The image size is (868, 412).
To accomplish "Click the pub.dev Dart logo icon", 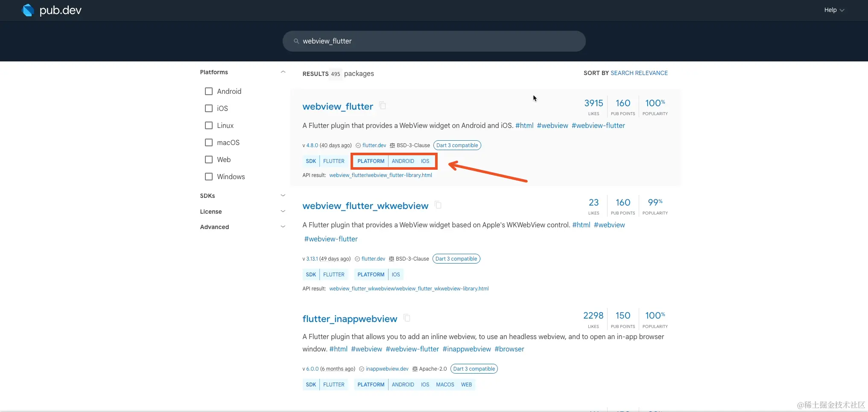I will tap(28, 10).
